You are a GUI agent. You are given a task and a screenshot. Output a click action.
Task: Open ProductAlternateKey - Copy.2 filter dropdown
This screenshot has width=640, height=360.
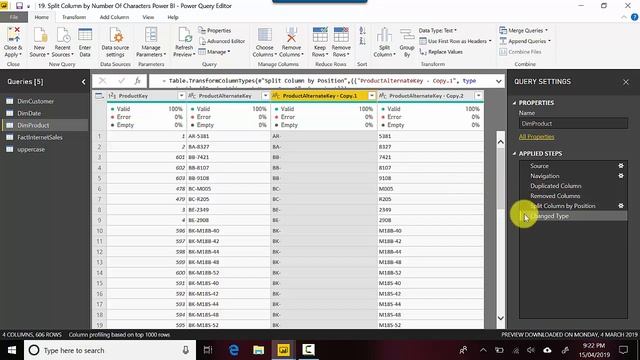click(x=478, y=96)
